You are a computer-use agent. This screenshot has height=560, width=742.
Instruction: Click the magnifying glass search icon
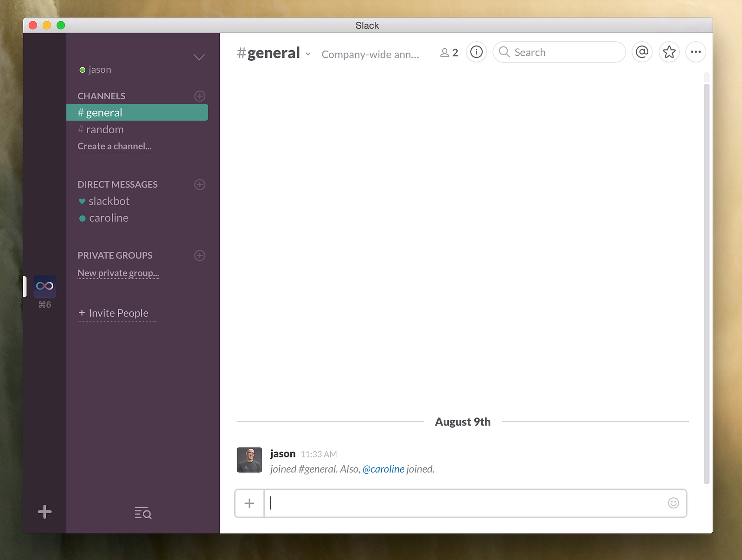tap(504, 52)
